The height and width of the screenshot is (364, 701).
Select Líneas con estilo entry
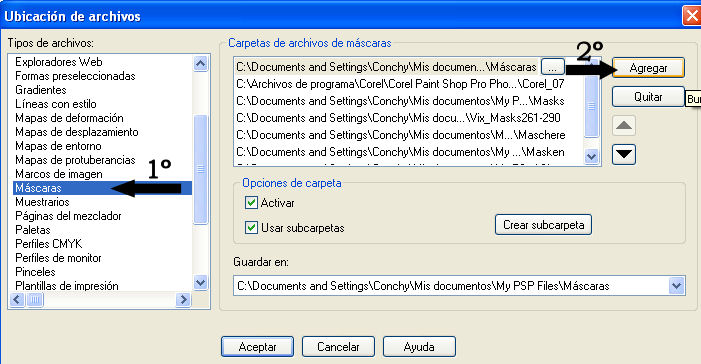tap(55, 104)
